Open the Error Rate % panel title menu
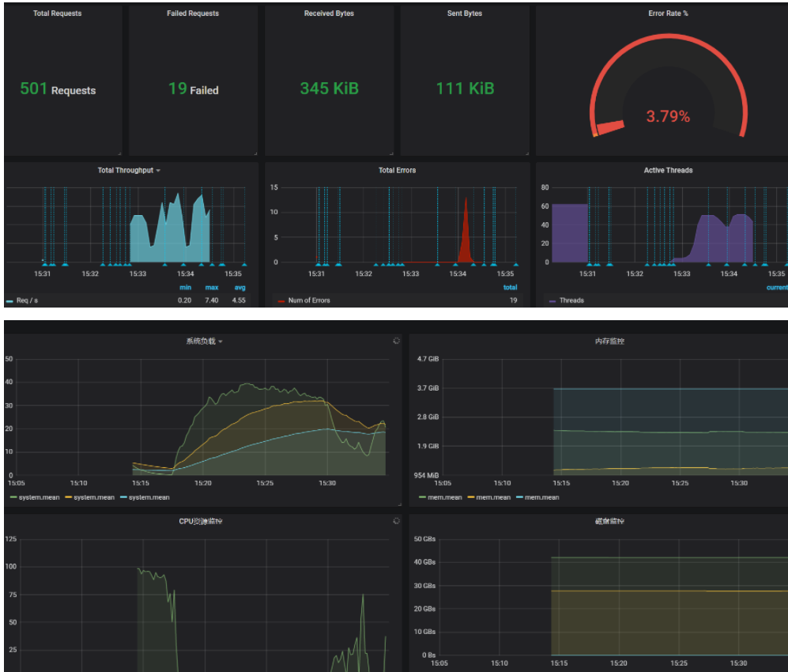This screenshot has height=672, width=788. [x=668, y=13]
